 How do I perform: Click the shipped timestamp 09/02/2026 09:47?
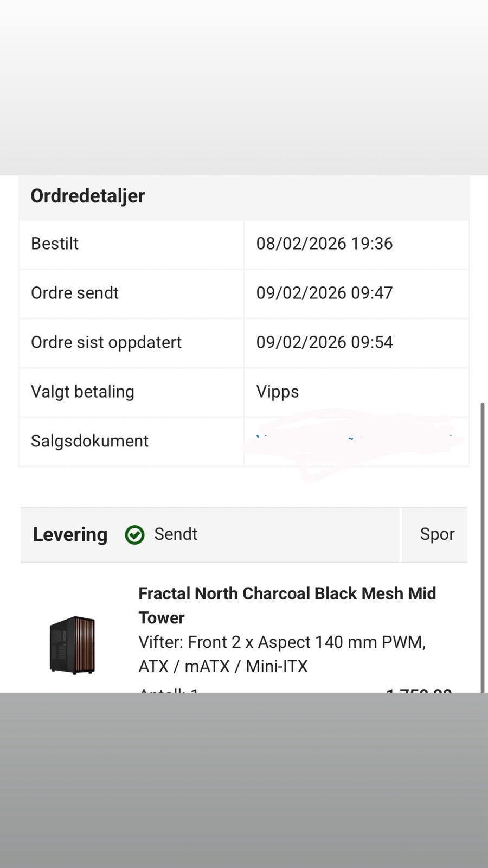coord(324,293)
